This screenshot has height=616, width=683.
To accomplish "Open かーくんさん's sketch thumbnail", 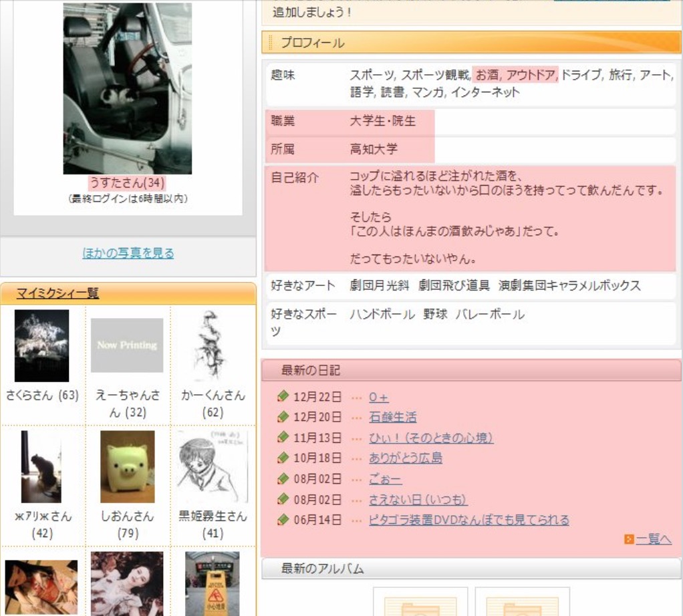I will point(212,345).
